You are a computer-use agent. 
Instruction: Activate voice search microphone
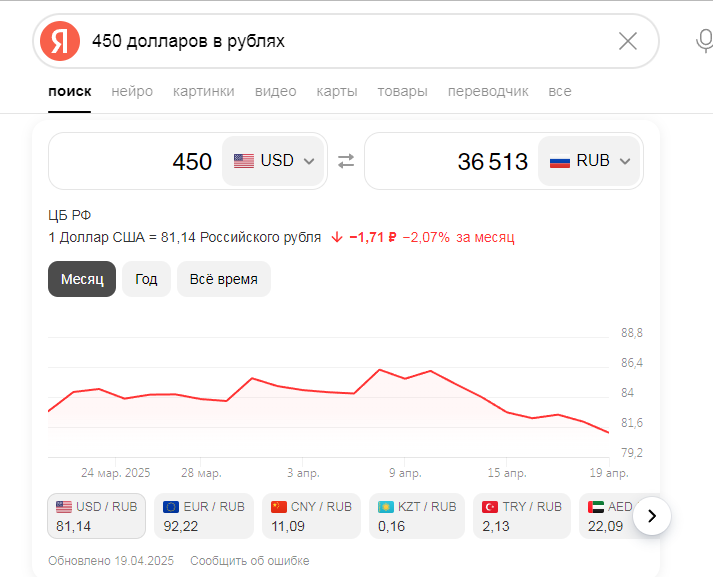pyautogui.click(x=704, y=41)
